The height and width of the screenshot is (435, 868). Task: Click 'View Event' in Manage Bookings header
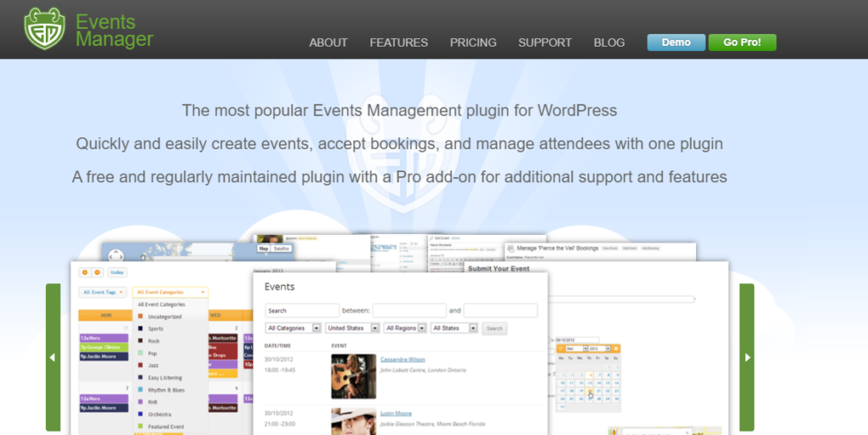point(609,248)
